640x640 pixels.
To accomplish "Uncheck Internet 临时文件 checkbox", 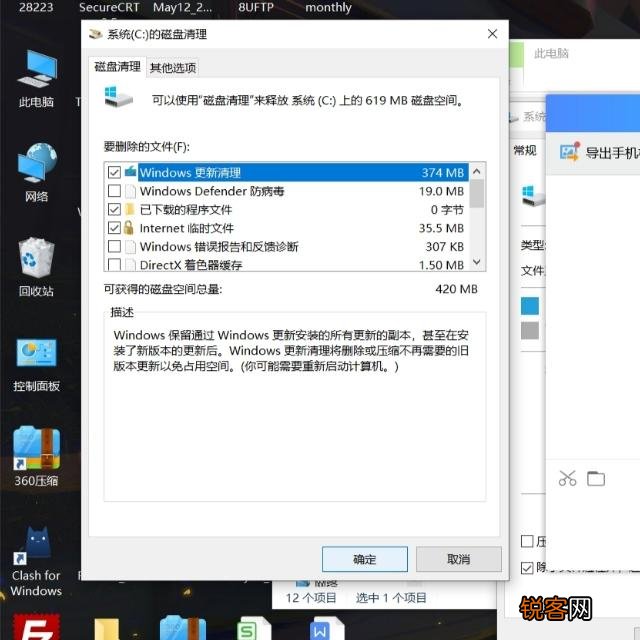I will [x=114, y=228].
